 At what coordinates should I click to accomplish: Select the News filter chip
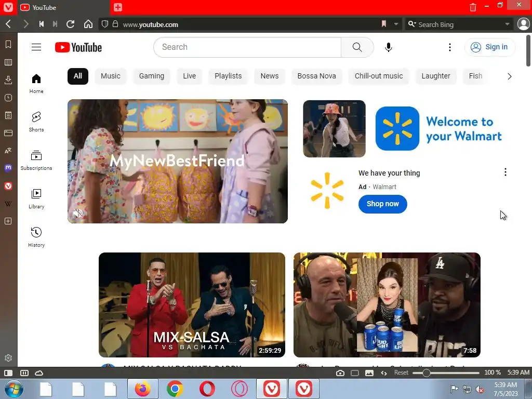tap(270, 76)
